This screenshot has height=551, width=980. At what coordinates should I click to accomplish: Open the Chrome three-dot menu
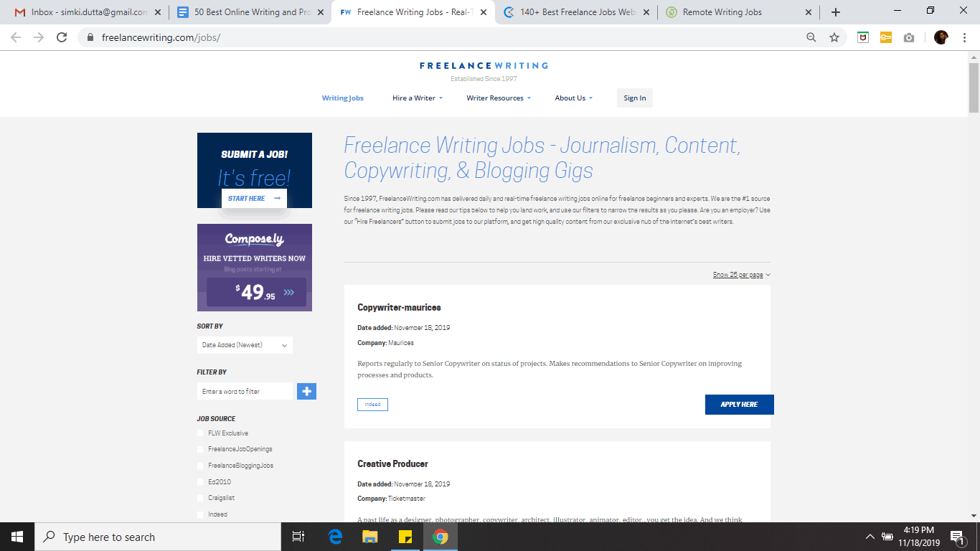965,37
